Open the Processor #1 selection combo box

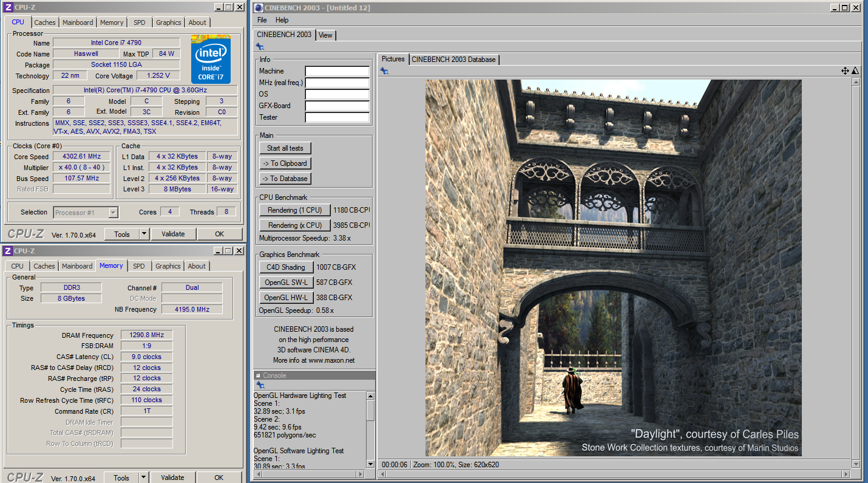[86, 212]
